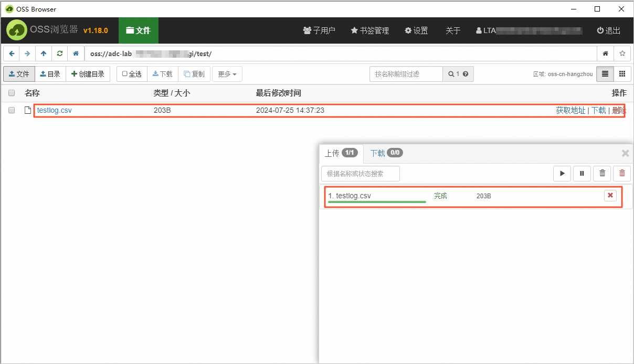634x364 pixels.
Task: Click 删除 to delete testlog.csv
Action: 619,110
